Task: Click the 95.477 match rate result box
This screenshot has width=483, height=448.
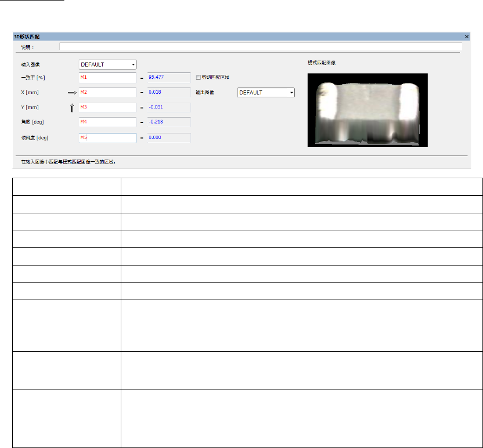Action: coord(169,78)
